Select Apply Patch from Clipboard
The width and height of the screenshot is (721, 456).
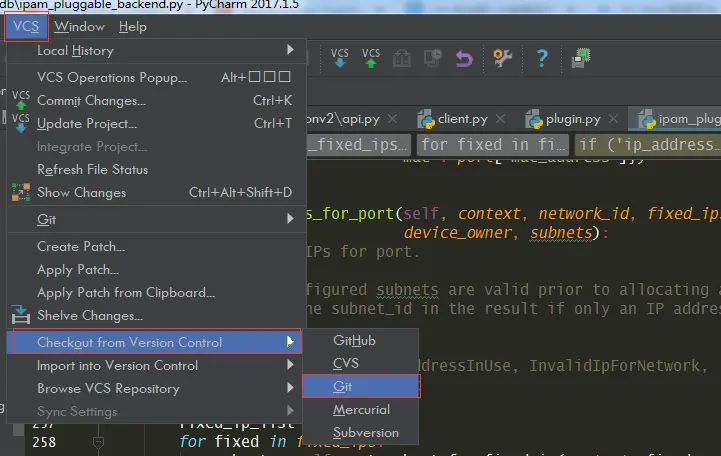point(156,292)
